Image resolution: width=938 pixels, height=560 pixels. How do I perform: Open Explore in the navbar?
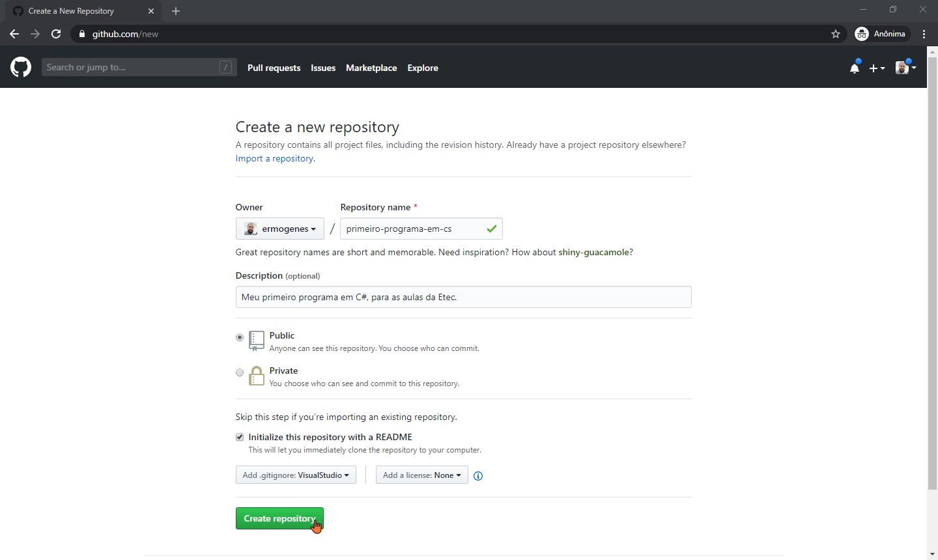point(423,68)
